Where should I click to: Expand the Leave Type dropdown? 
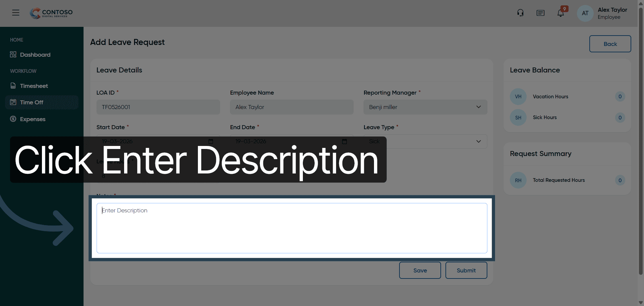[425, 141]
